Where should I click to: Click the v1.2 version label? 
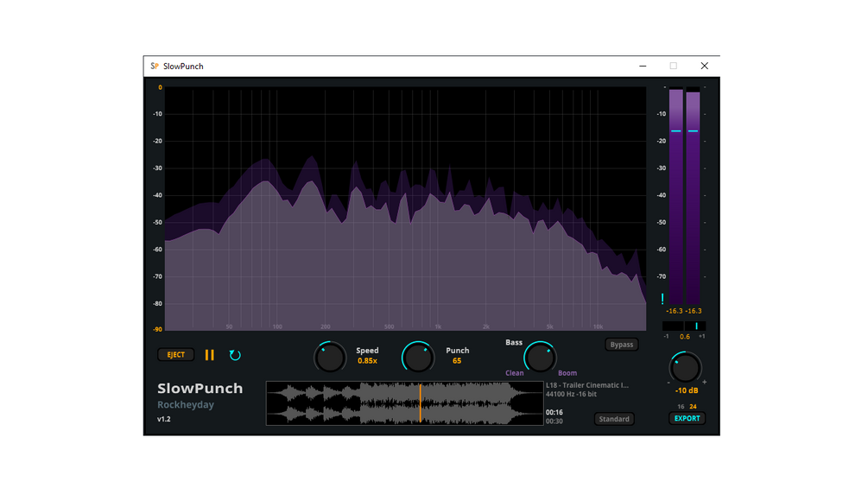[164, 419]
